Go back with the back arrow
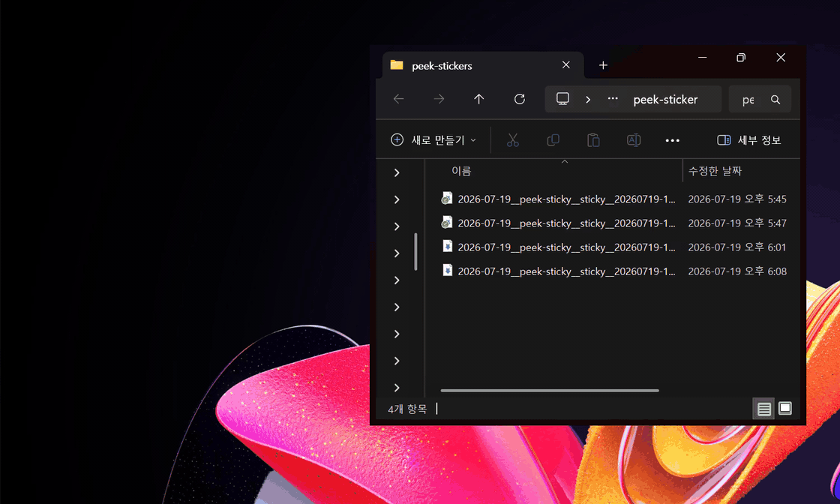Image resolution: width=840 pixels, height=504 pixels. point(398,99)
